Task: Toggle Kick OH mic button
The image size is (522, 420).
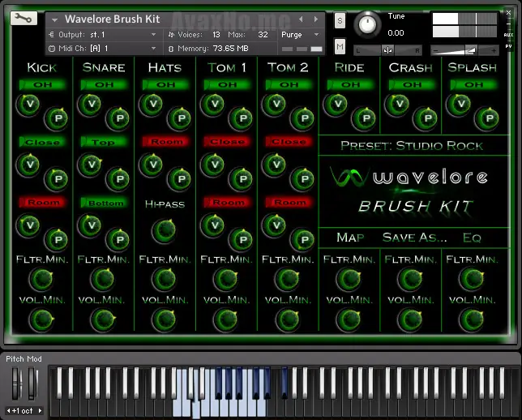Action: (42, 84)
